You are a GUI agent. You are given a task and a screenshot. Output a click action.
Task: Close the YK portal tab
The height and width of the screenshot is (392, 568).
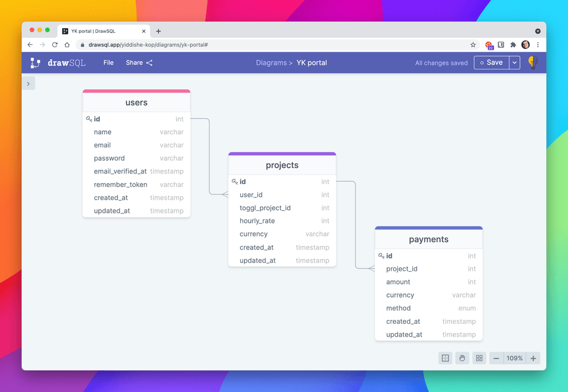tap(144, 31)
